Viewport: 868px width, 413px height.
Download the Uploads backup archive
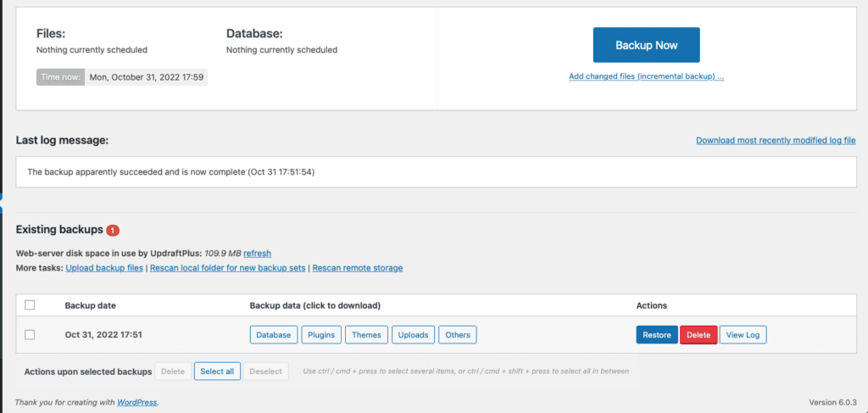point(414,335)
